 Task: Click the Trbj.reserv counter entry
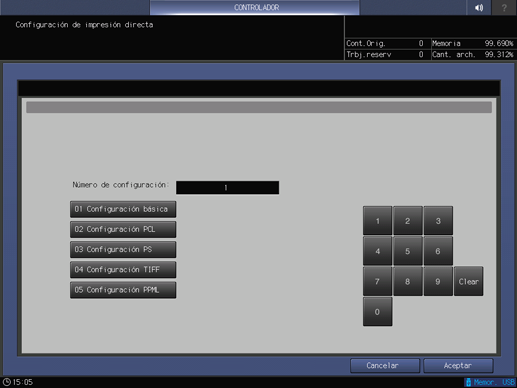[385, 54]
